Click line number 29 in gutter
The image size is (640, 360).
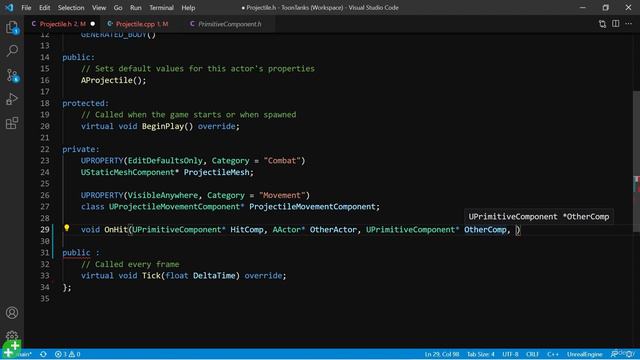[44, 229]
